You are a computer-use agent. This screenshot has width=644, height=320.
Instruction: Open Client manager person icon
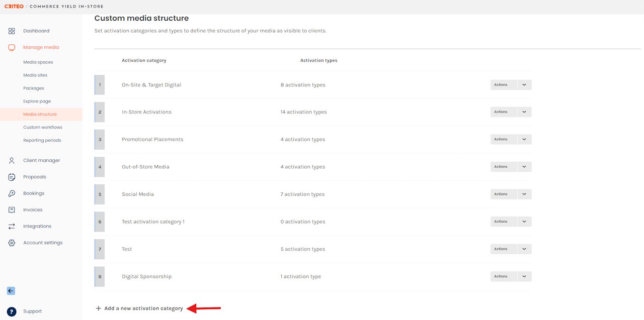pyautogui.click(x=12, y=161)
